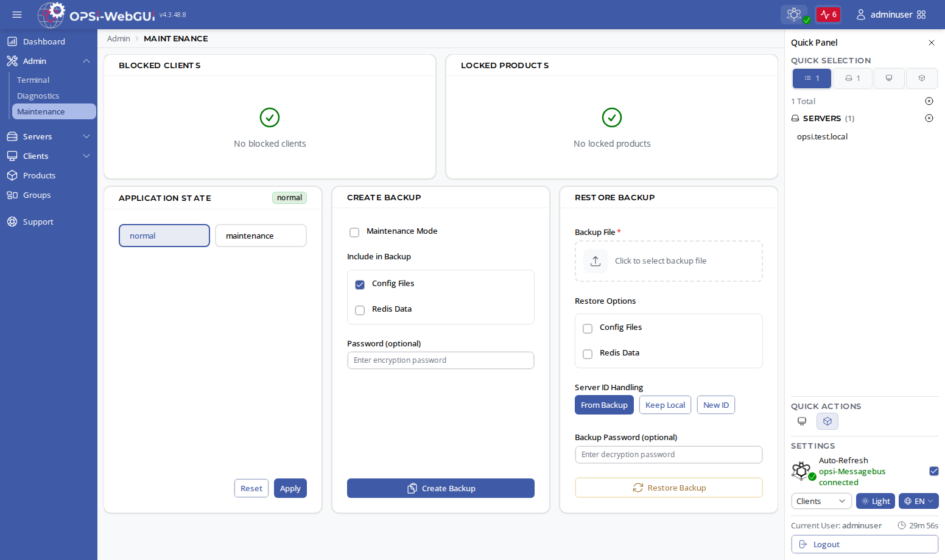Image resolution: width=945 pixels, height=560 pixels.
Task: Open the Terminal page
Action: pyautogui.click(x=54, y=80)
